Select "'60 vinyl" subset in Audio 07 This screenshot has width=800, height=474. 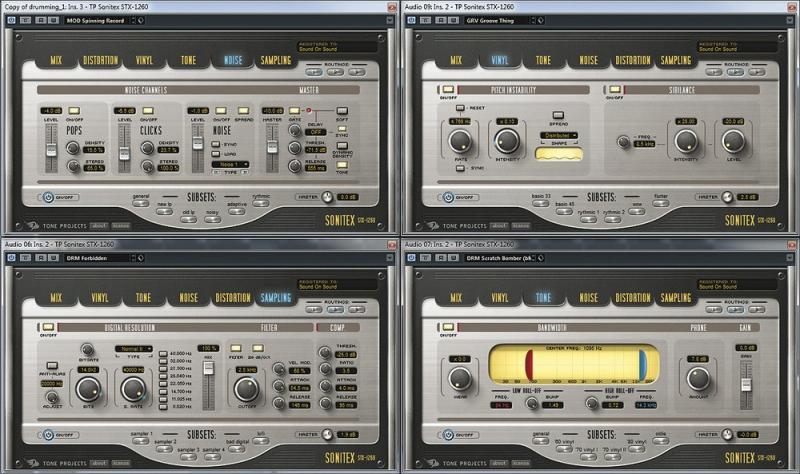564,449
